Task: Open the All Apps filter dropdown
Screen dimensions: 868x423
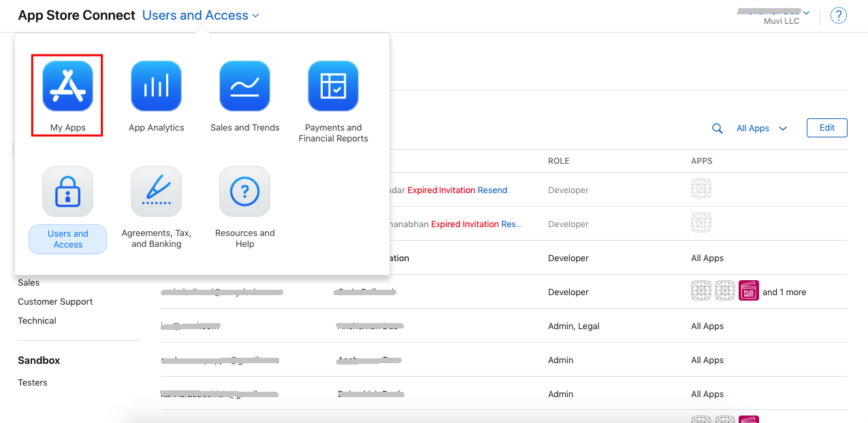Action: 762,128
